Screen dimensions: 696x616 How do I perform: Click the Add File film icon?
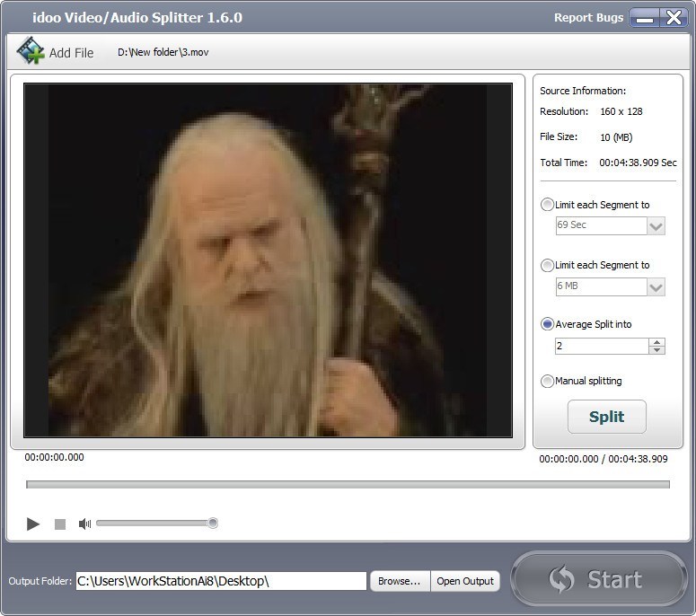pos(31,50)
